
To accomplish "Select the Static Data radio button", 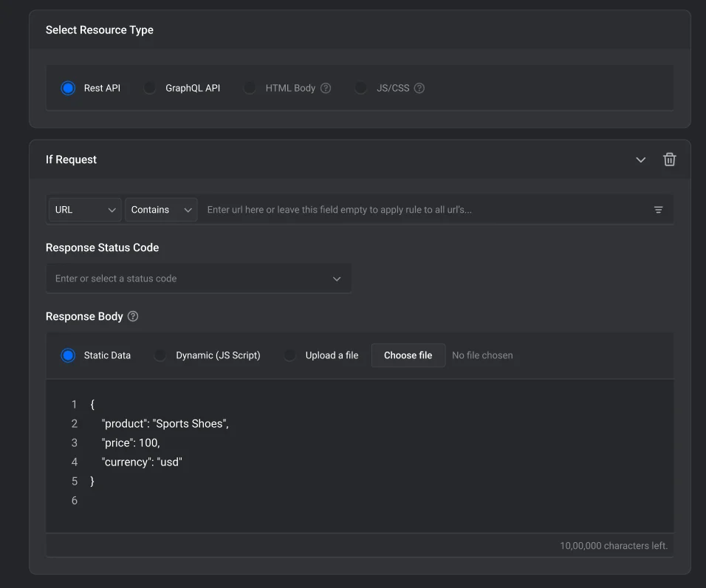I will pos(68,355).
